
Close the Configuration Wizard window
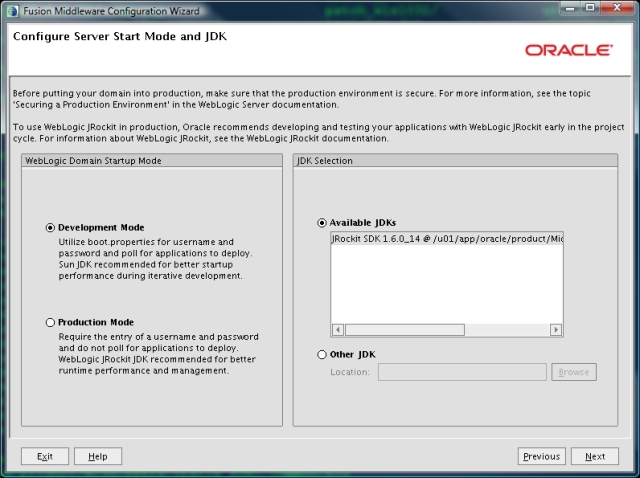click(x=617, y=8)
